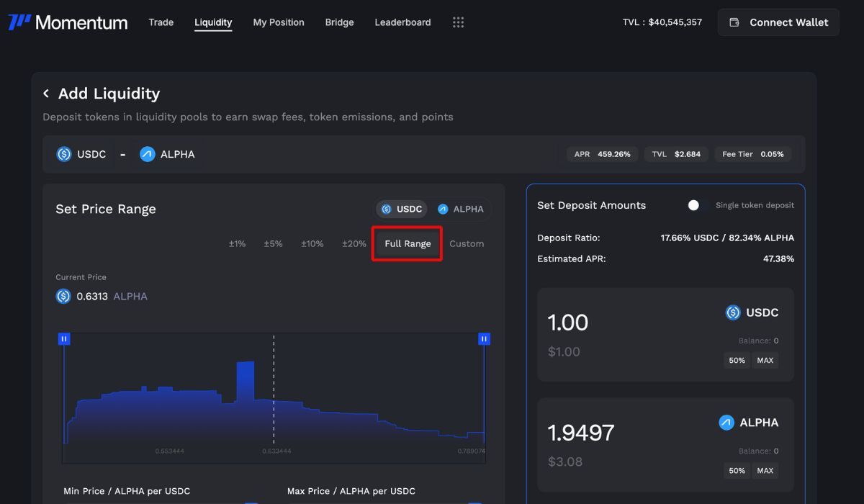
Task: Choose Full Range price option
Action: pyautogui.click(x=408, y=243)
